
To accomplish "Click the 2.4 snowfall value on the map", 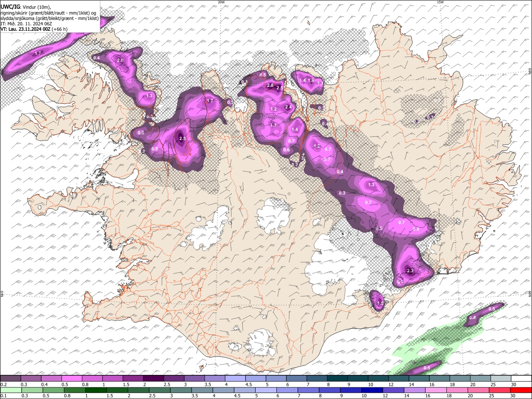I will pos(289,107).
